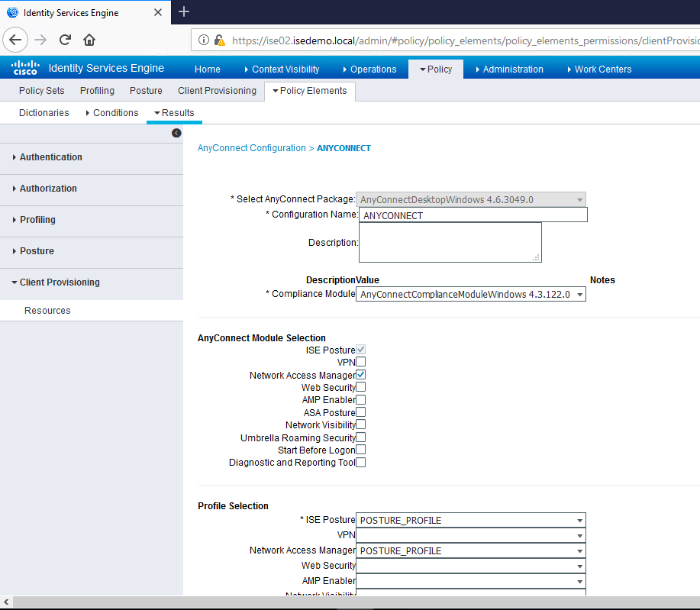Enable the Web Security module checkbox
The height and width of the screenshot is (610, 700).
pyautogui.click(x=361, y=387)
